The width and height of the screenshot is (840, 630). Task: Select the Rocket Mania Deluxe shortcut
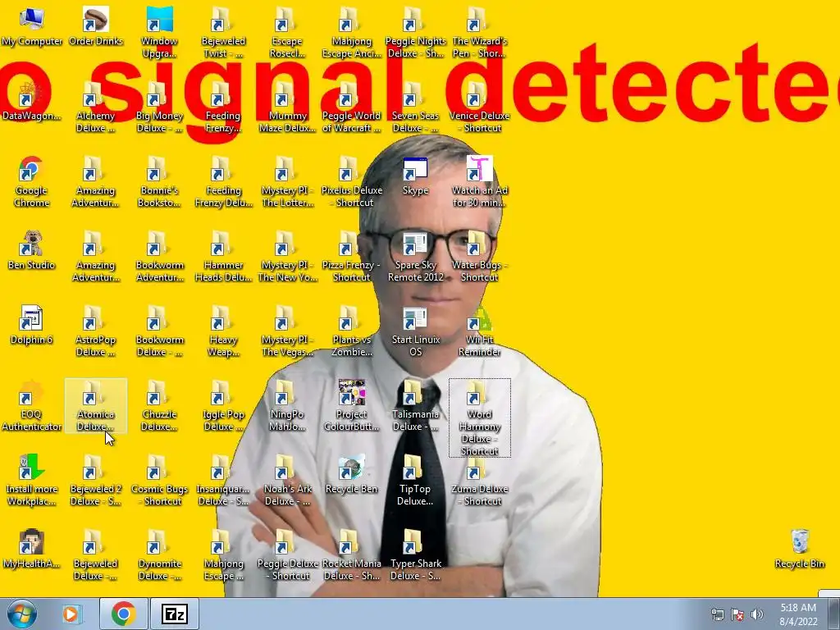click(x=351, y=555)
